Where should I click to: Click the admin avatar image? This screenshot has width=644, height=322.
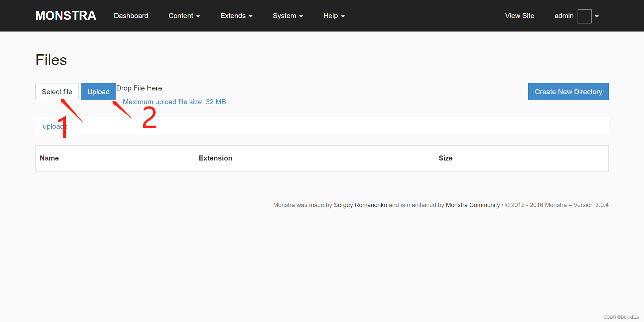coord(584,16)
